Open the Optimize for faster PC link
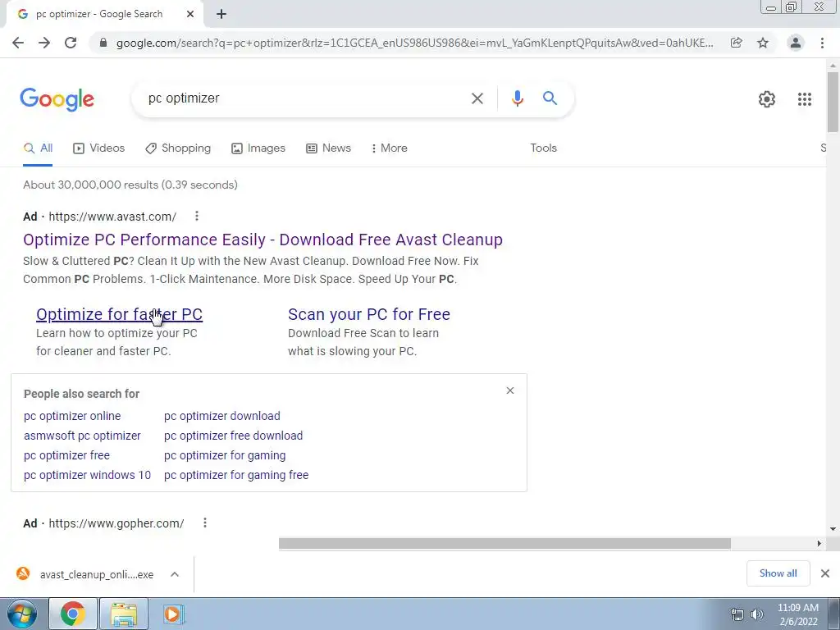This screenshot has width=840, height=630. pos(119,314)
